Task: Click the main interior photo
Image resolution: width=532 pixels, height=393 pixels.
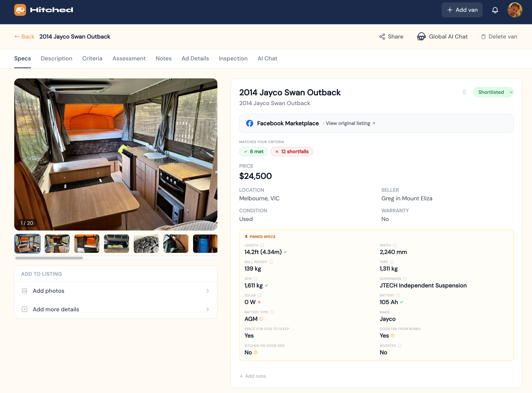Action: click(116, 154)
